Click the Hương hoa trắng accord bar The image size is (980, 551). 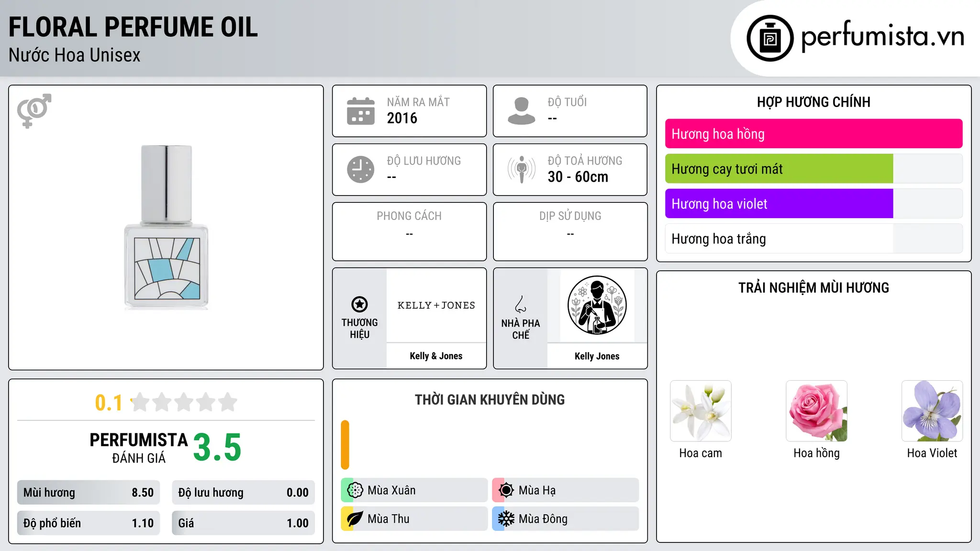tap(813, 239)
